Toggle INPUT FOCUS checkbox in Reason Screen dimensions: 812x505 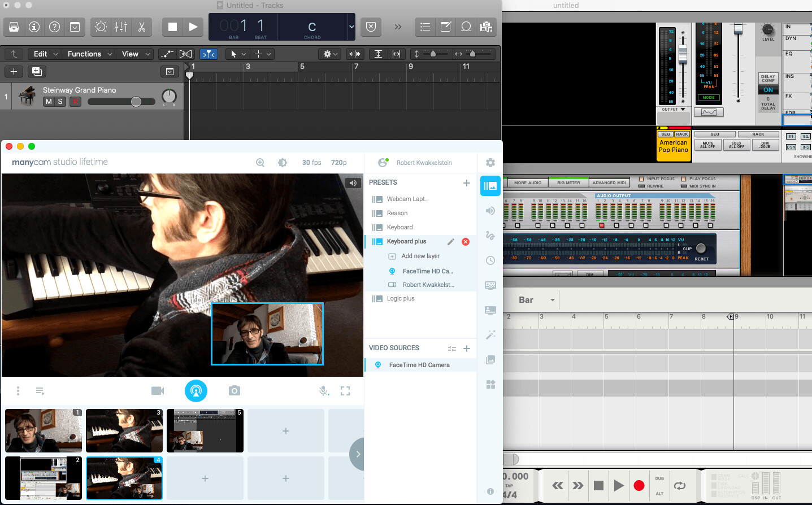point(641,179)
